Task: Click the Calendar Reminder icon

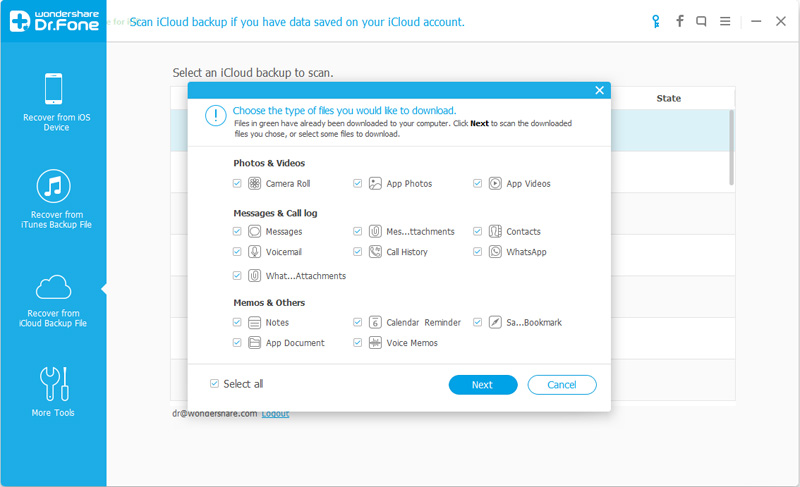Action: coord(375,322)
